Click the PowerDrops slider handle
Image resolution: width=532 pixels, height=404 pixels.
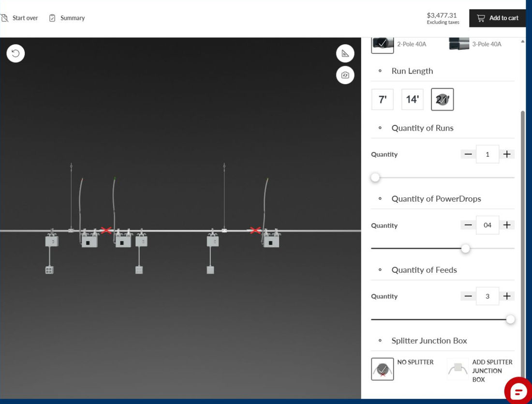465,249
